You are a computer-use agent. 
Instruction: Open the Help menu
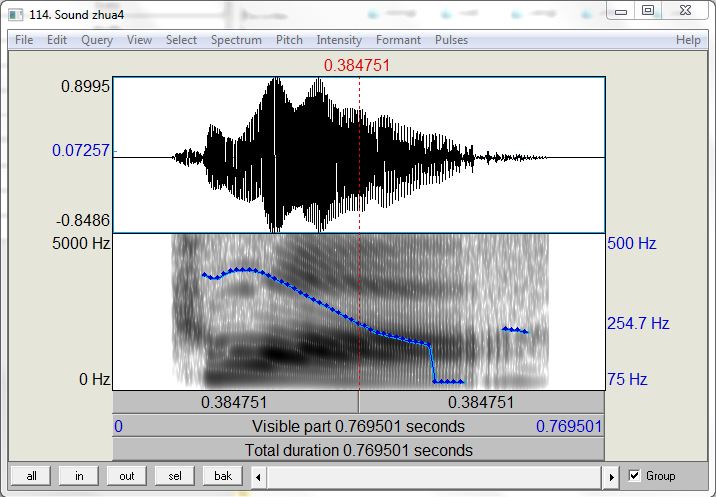[x=688, y=40]
